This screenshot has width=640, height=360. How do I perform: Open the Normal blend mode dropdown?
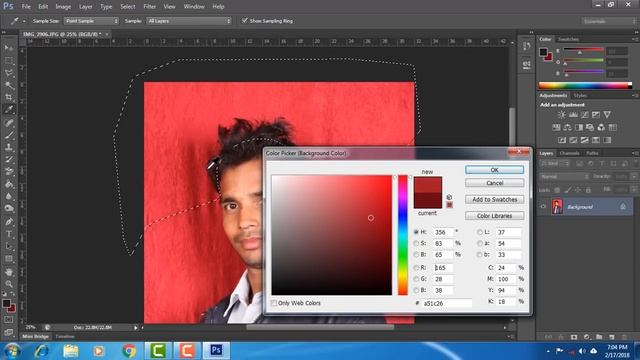(564, 177)
